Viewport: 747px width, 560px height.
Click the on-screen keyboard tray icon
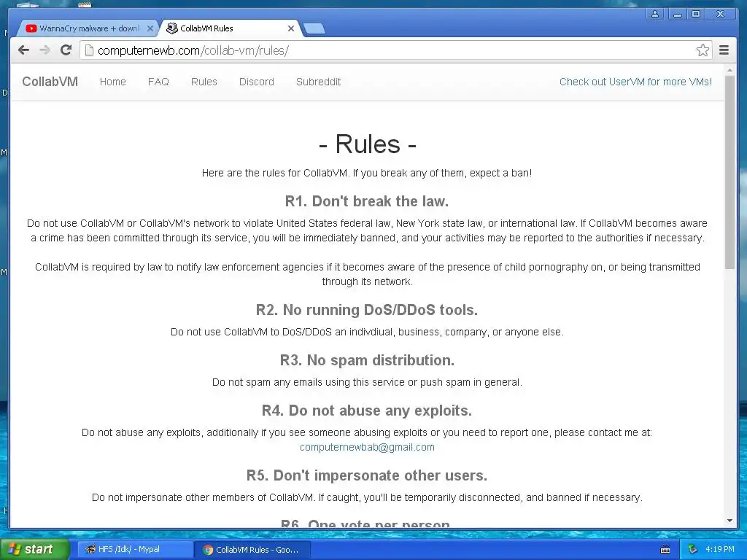tap(665, 550)
